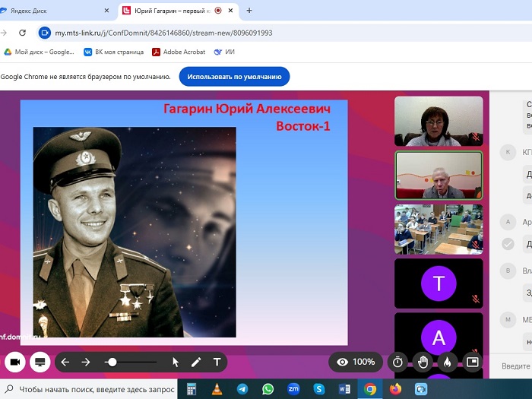Toggle the screen sharing monitor button
Viewport: 532px width, 399px height.
[40, 363]
